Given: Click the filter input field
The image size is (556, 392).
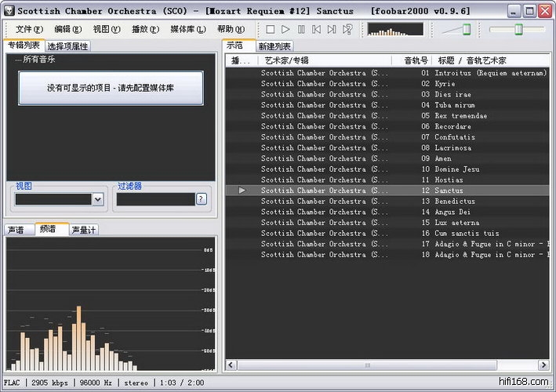Looking at the screenshot, I should click(x=155, y=199).
